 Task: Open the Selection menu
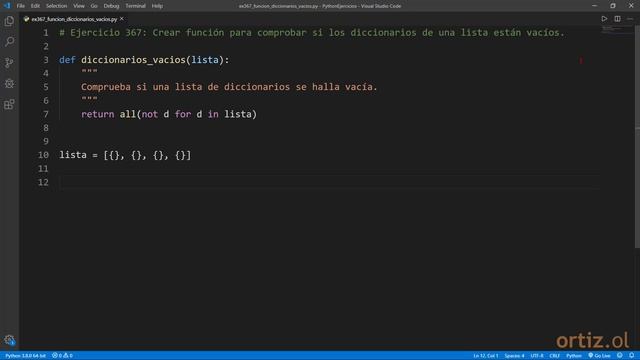[56, 6]
